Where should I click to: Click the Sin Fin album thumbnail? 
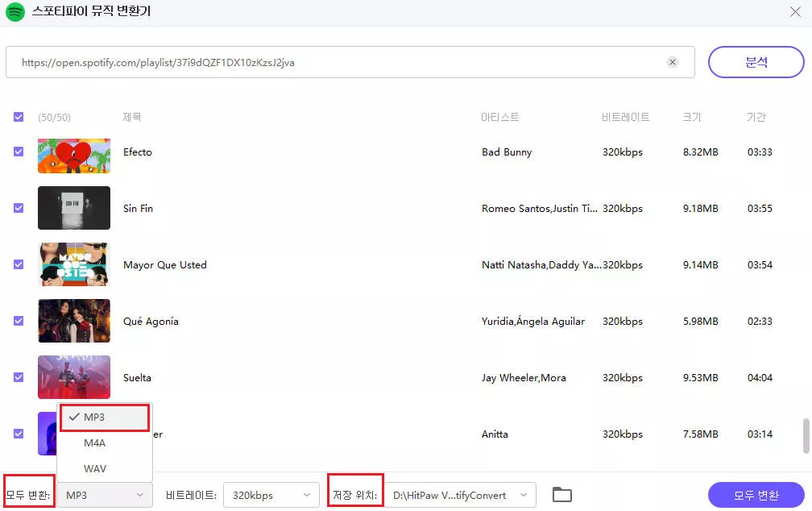click(74, 208)
